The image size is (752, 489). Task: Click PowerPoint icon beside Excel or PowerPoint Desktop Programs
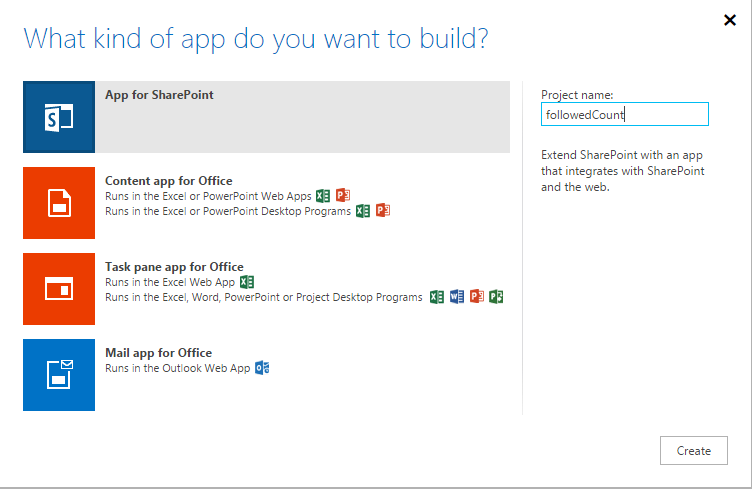pos(383,210)
